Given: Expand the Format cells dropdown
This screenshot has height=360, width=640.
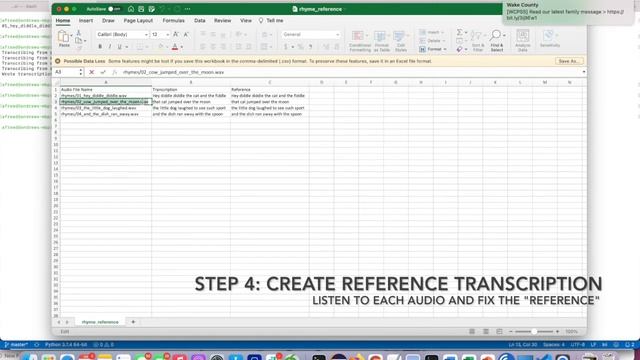Looking at the screenshot, I should point(445,49).
